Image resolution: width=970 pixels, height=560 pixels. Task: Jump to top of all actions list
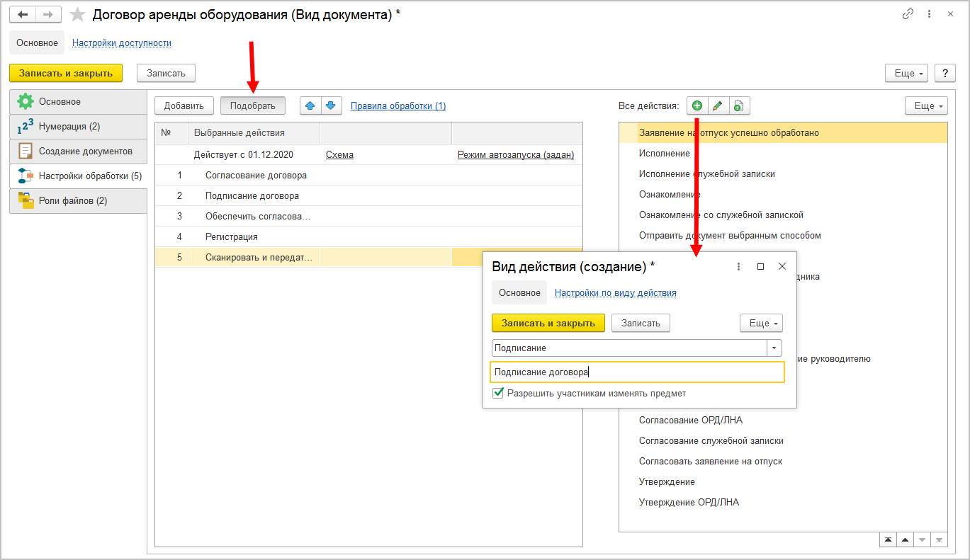point(888,540)
